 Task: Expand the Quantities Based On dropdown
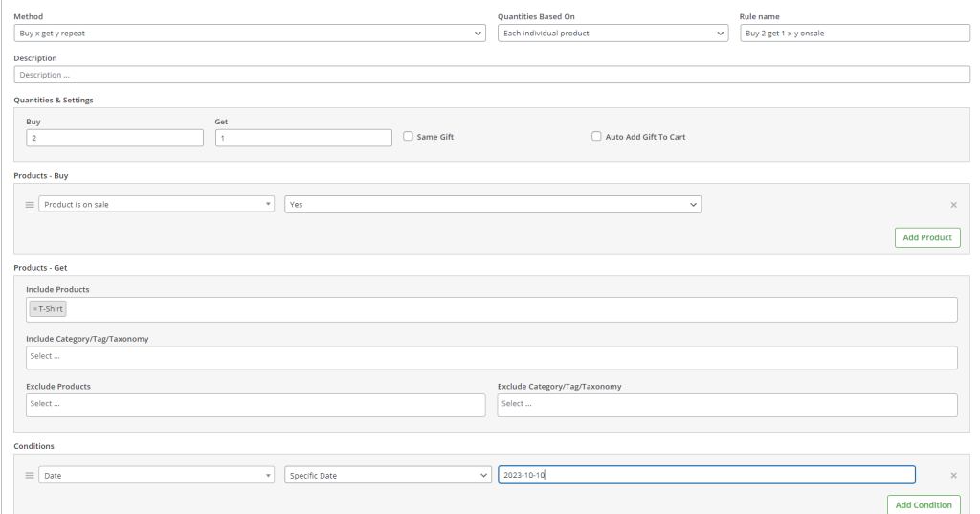pos(612,34)
